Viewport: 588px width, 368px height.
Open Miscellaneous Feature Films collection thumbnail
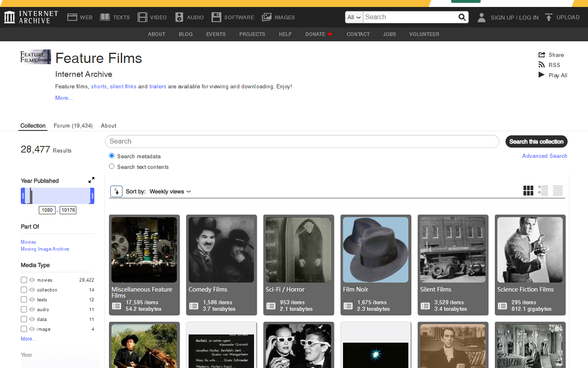point(144,250)
